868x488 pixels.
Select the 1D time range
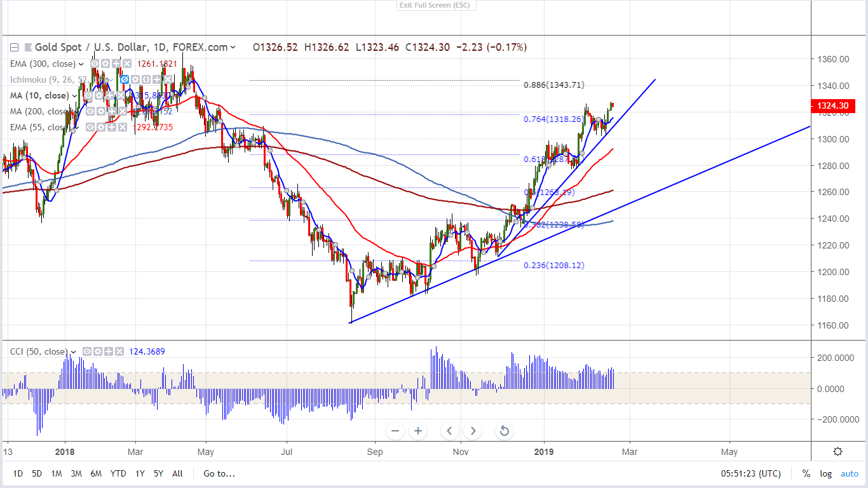point(18,473)
